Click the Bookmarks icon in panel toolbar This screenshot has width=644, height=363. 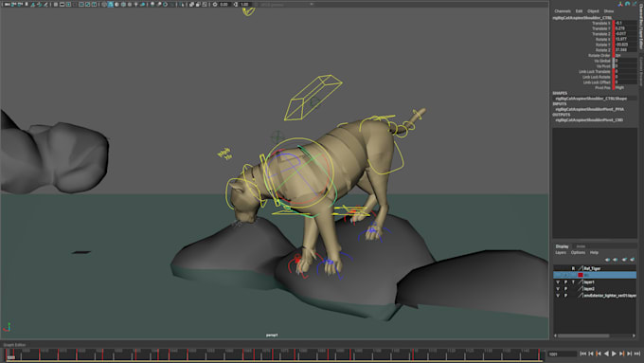click(27, 4)
